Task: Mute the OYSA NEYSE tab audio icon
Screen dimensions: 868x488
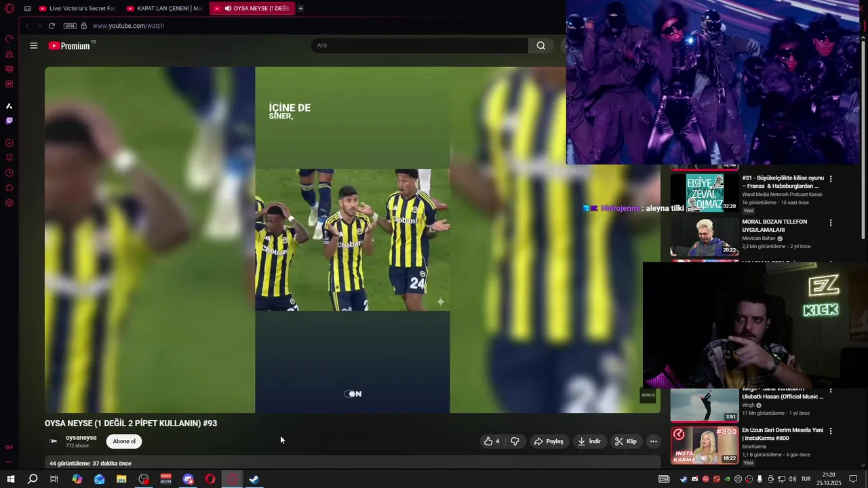Action: click(x=228, y=8)
